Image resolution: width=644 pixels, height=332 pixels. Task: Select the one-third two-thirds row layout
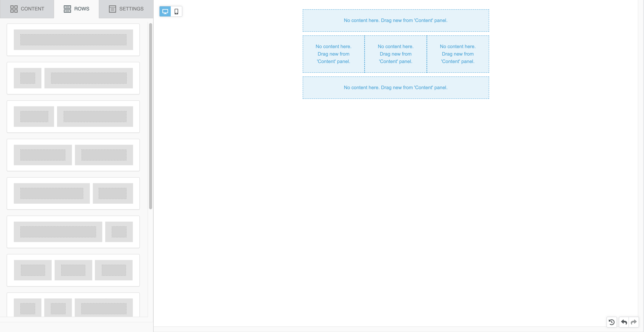pos(73,117)
